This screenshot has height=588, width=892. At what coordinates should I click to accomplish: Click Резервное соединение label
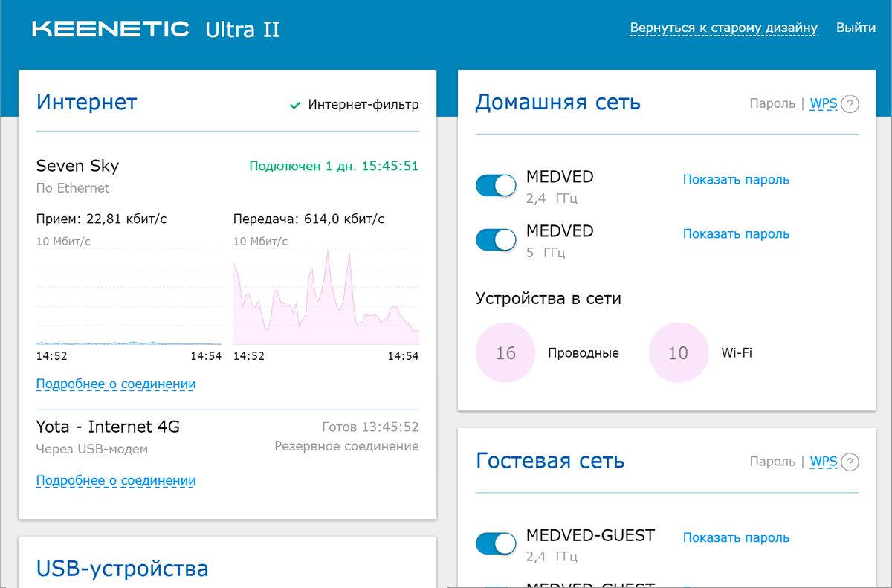coord(346,446)
